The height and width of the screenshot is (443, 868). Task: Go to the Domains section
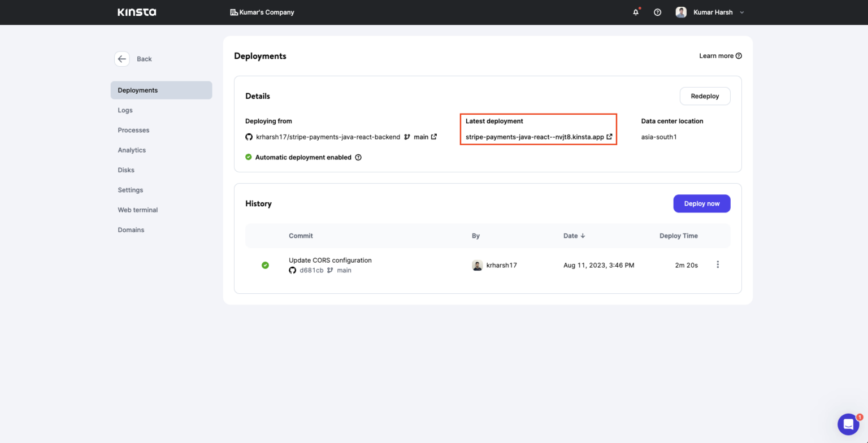131,229
